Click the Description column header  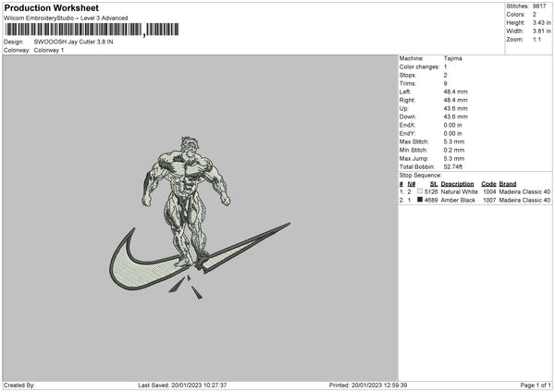click(x=457, y=184)
